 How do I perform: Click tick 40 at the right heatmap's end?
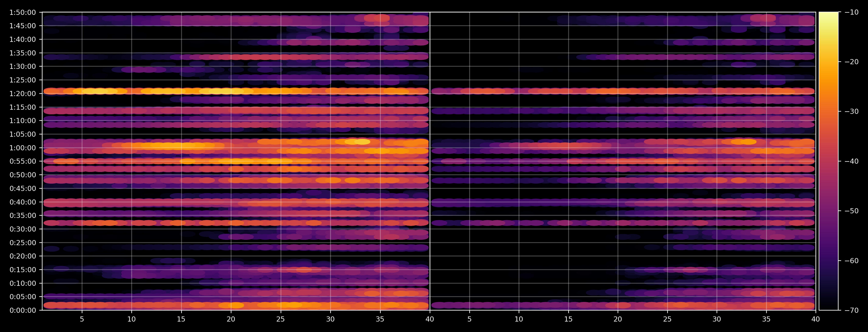pos(816,319)
